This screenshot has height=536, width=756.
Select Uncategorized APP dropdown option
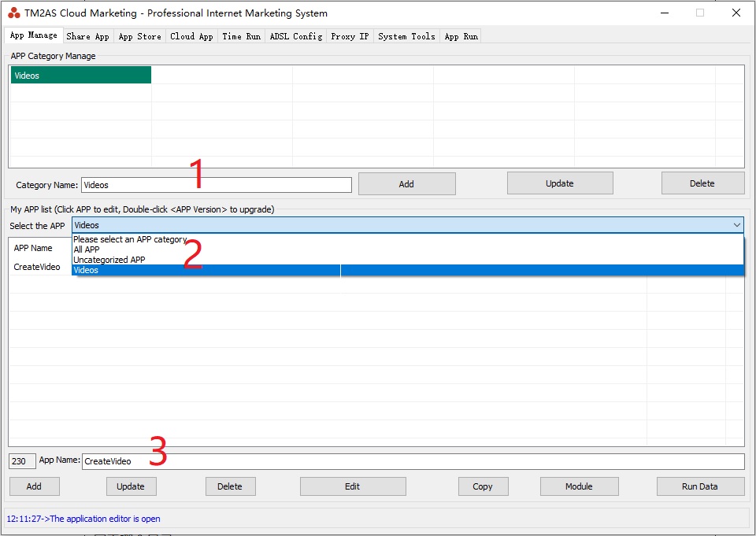coord(109,260)
